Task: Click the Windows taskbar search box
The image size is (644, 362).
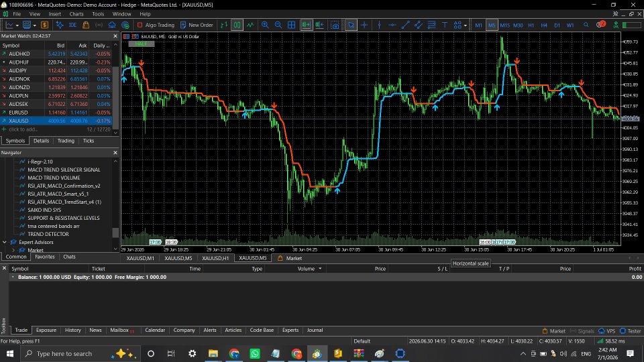Action: pyautogui.click(x=80, y=353)
